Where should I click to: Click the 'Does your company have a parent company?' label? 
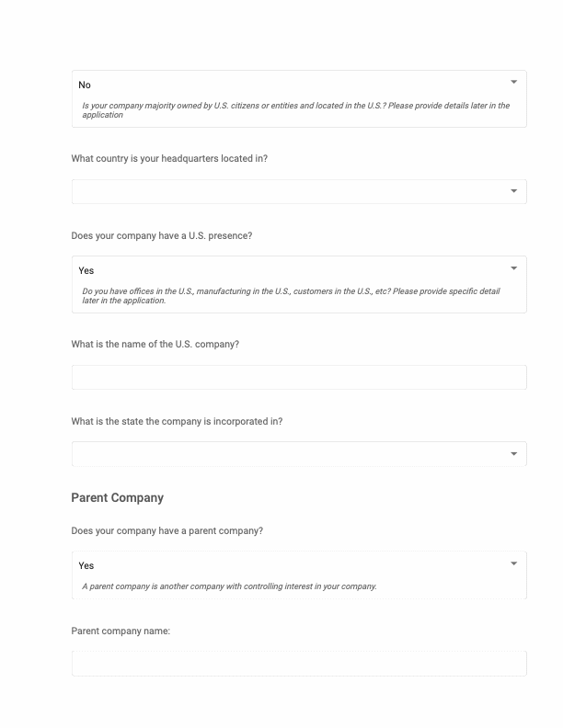167,531
